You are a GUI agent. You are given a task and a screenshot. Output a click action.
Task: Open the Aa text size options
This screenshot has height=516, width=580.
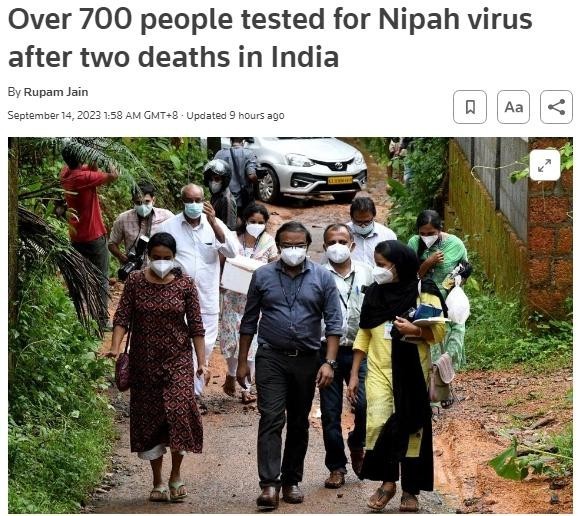pyautogui.click(x=513, y=107)
